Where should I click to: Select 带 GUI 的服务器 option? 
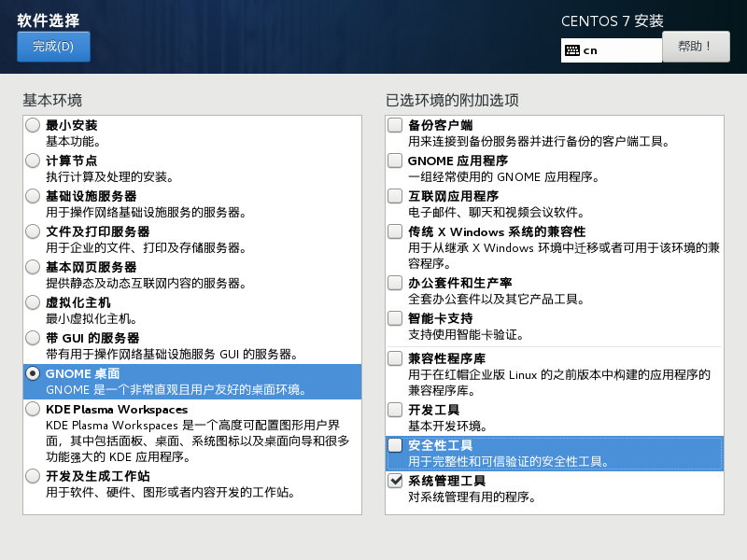34,338
